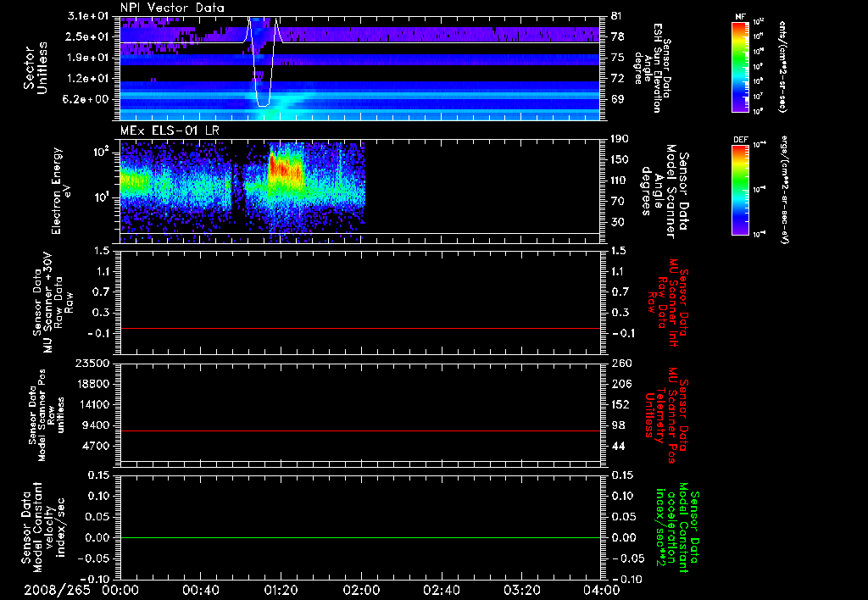Viewport: 868px width, 600px height.
Task: Click the NF label above the color bar
Action: point(740,17)
